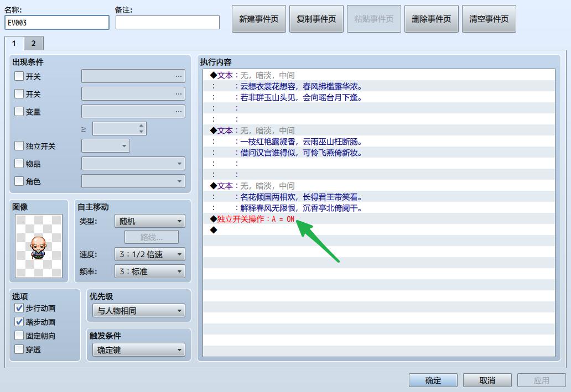Enable the first 开关 condition checkbox
The height and width of the screenshot is (392, 571).
point(19,76)
